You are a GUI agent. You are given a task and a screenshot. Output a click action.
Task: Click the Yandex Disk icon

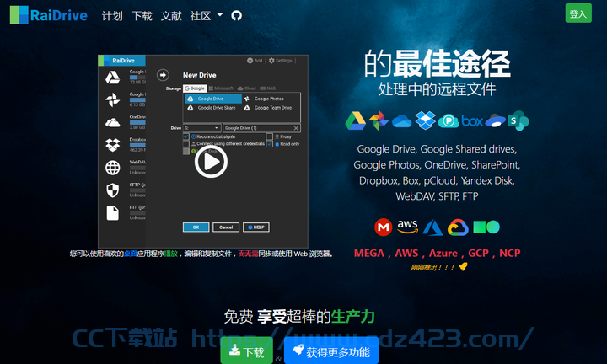495,120
